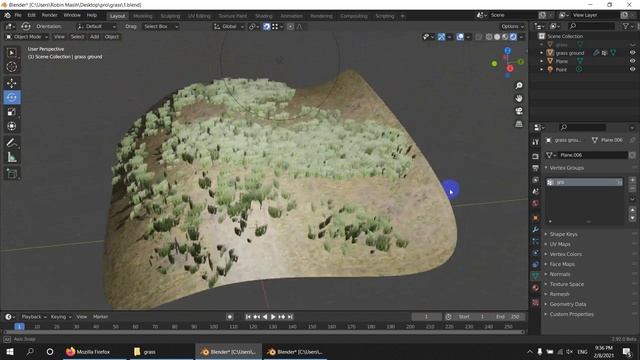Image resolution: width=640 pixels, height=360 pixels.
Task: Open the Object properties orange square tab
Action: pos(536,218)
